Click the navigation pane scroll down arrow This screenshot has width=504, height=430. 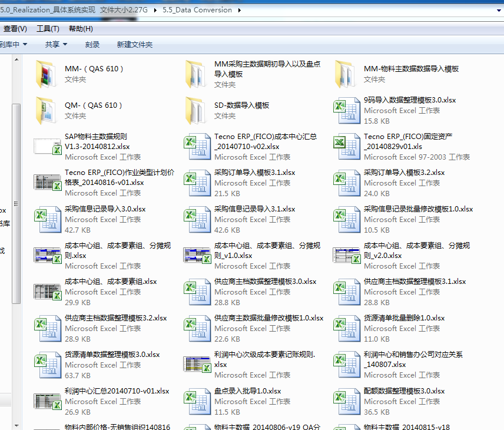click(x=16, y=425)
